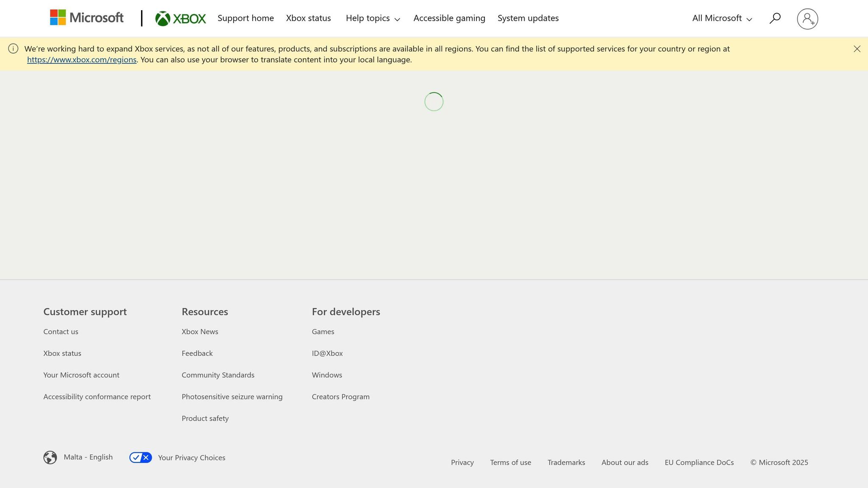This screenshot has width=868, height=488.
Task: Open Photosensitive seizure warning
Action: point(232,396)
